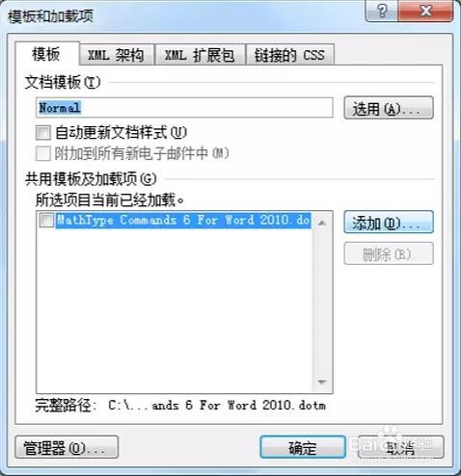Click the list scroll up arrow
Viewport: 461px width, 476px height.
(x=322, y=223)
